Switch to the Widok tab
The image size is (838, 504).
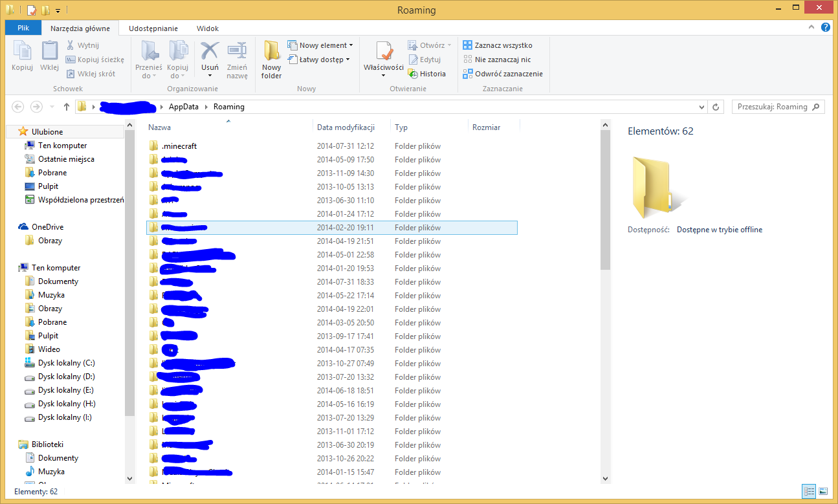click(x=208, y=28)
